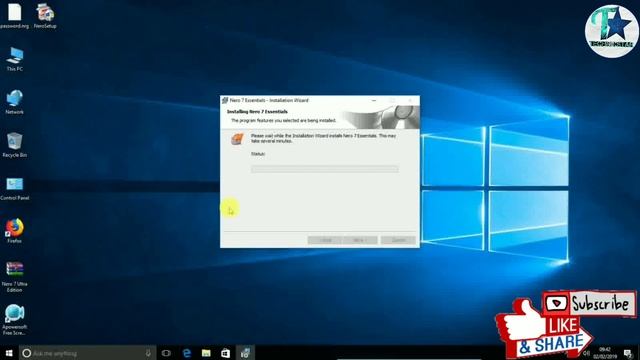Screen dimensions: 640x360
Task: Click the Cancel button in the wizard
Action: point(398,240)
